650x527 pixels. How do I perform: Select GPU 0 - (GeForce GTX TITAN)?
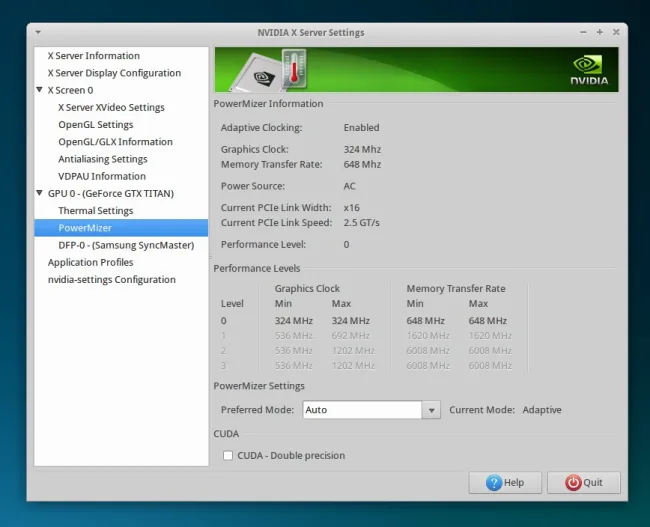(111, 194)
